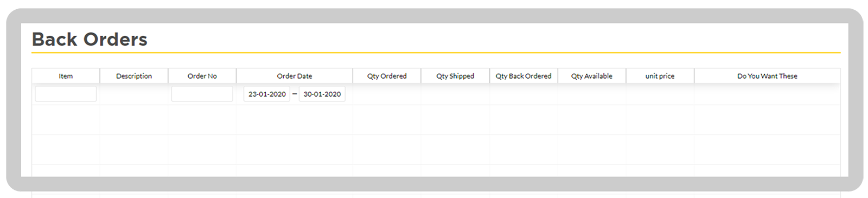Screen dimensions: 868x198
Task: Select the first empty row below filters
Action: coord(436,120)
